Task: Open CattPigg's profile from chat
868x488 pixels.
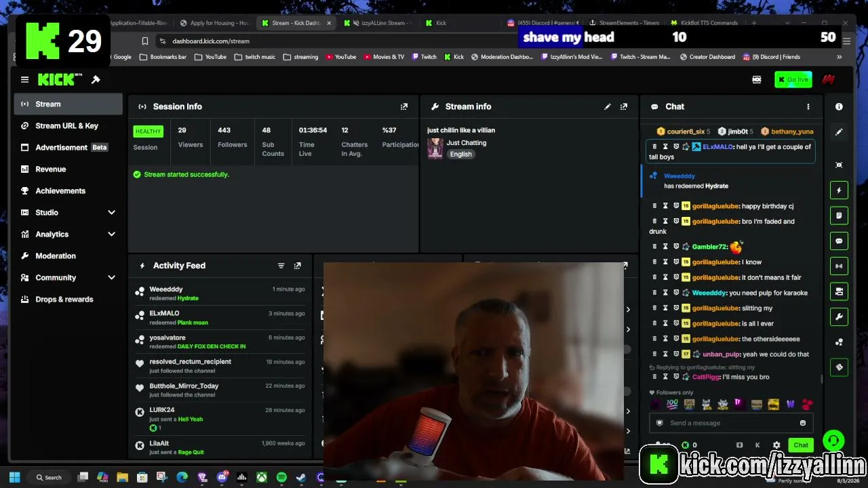Action: click(x=705, y=377)
